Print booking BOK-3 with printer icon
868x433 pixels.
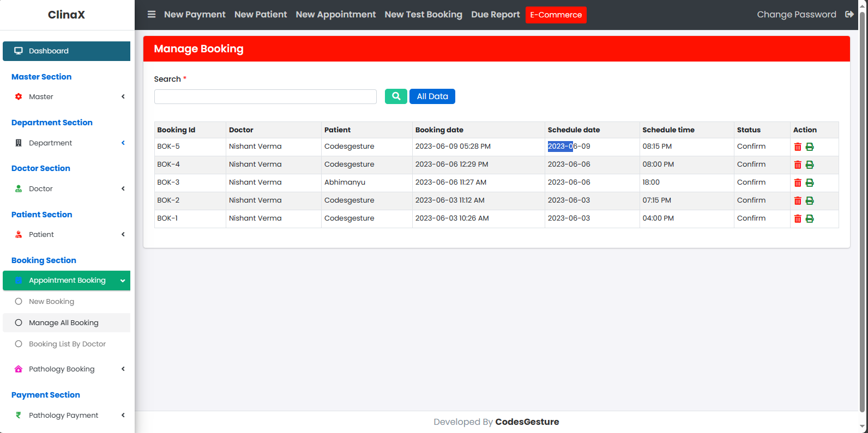810,183
